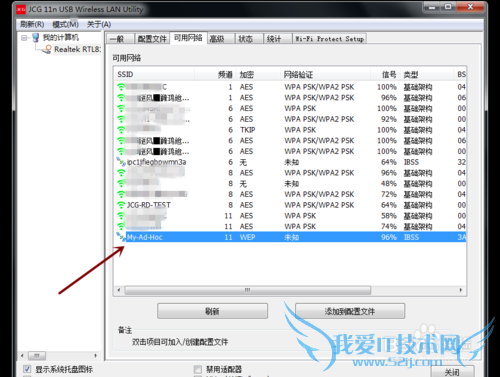
Task: Click the tree panel scroll-right arrow
Action: click(x=96, y=356)
